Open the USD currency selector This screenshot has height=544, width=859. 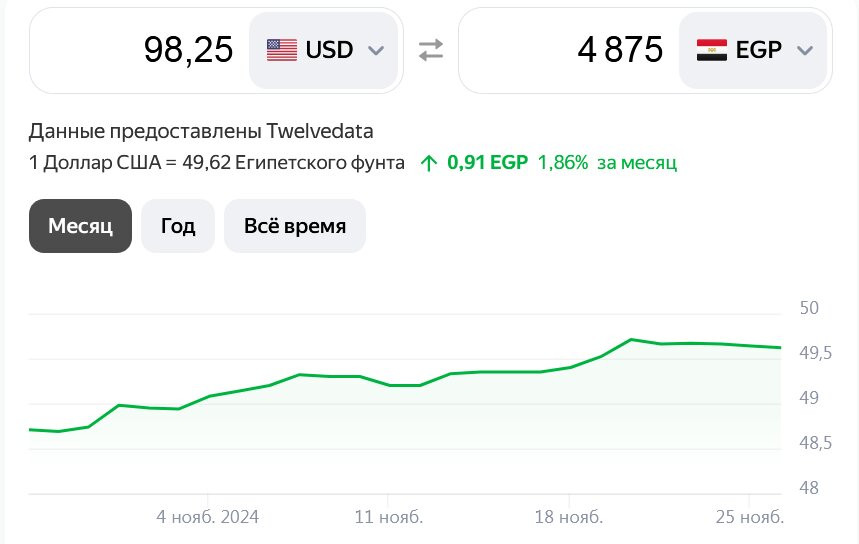(324, 50)
